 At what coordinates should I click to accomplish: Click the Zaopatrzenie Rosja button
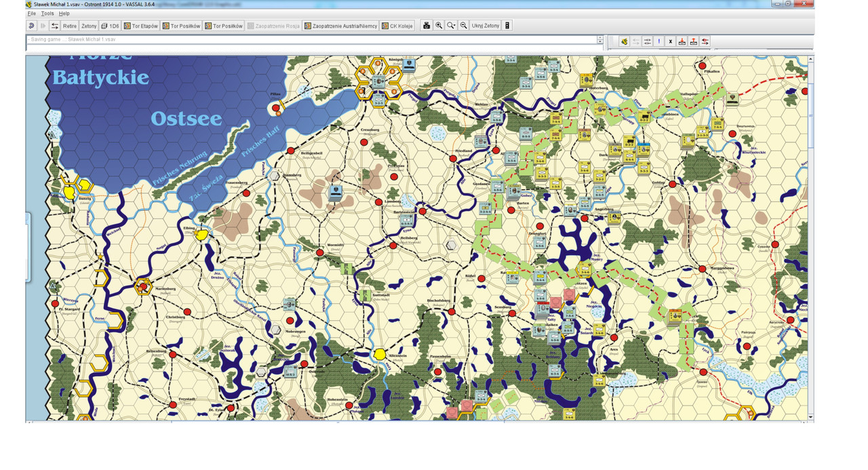click(x=274, y=26)
